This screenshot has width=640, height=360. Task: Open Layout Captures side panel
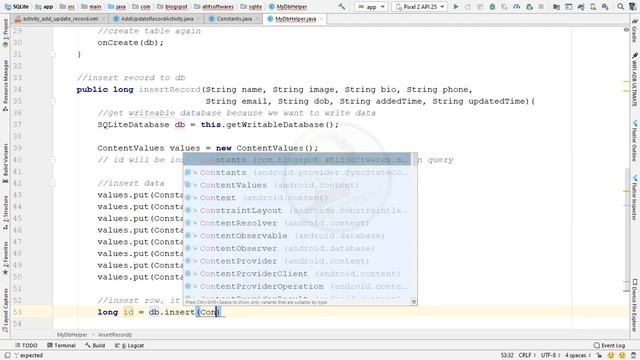coord(5,310)
